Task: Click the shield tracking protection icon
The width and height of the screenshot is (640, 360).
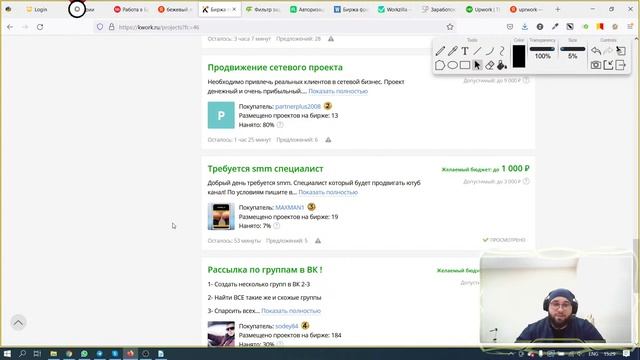Action: pos(100,27)
